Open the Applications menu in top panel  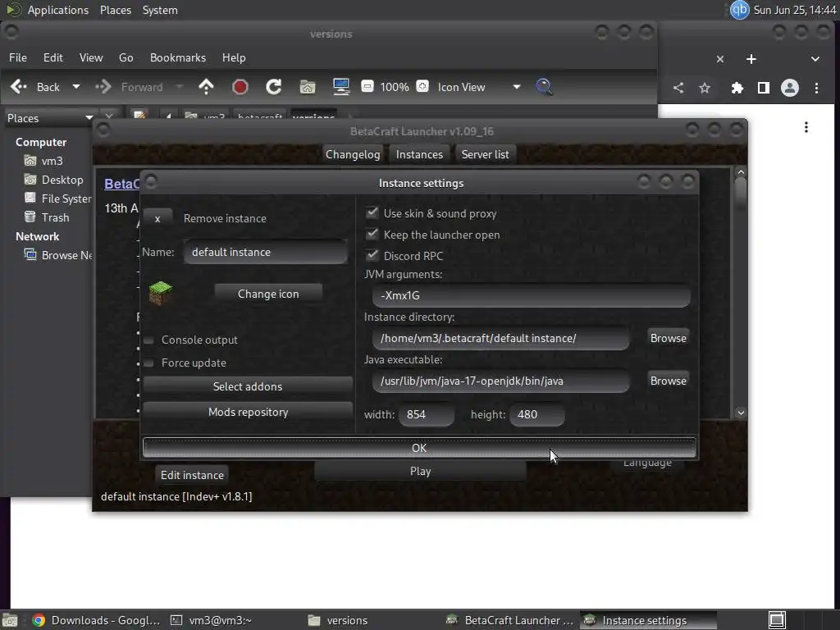point(58,10)
